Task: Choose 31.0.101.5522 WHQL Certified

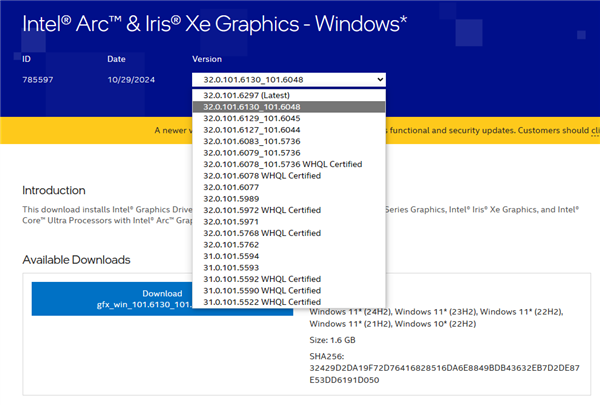Action: (261, 302)
